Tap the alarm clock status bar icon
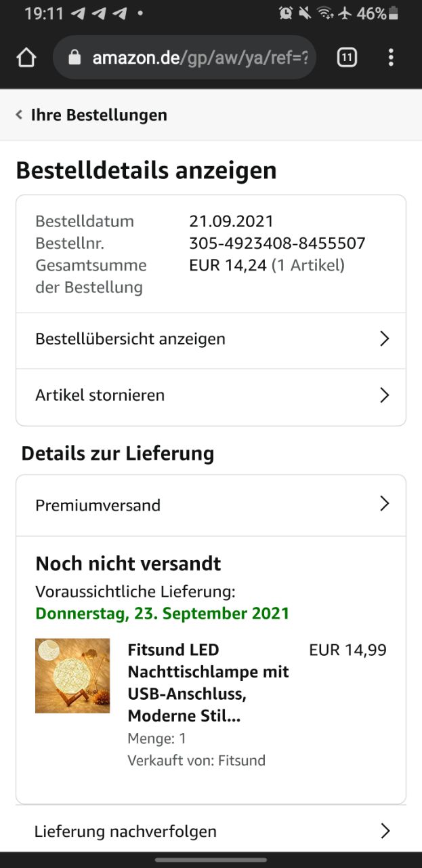The width and height of the screenshot is (422, 868). coord(286,13)
